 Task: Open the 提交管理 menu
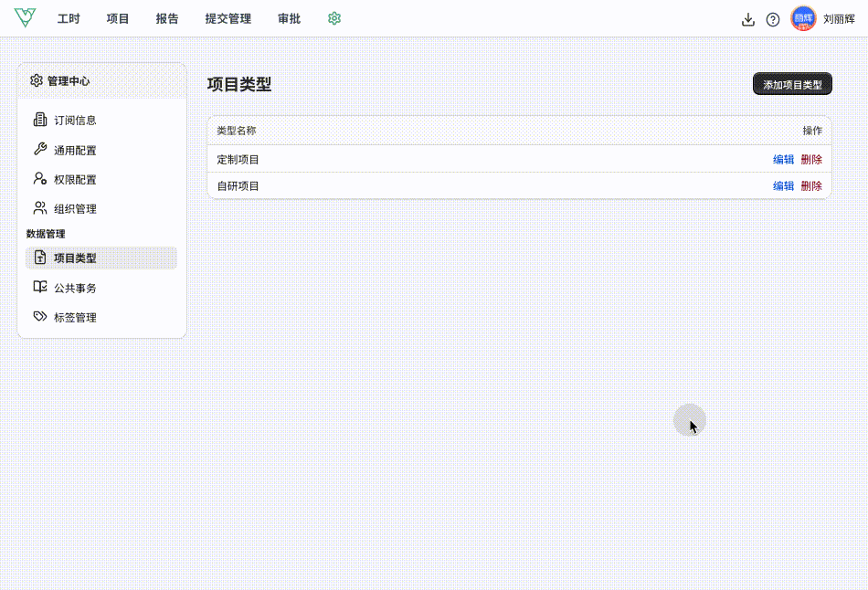(228, 19)
